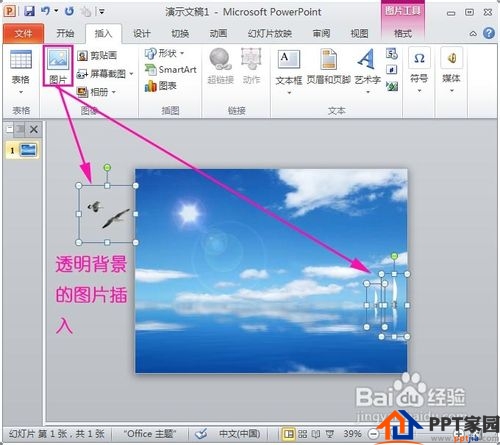Open PowerPoint Help question mark icon

pos(489,33)
